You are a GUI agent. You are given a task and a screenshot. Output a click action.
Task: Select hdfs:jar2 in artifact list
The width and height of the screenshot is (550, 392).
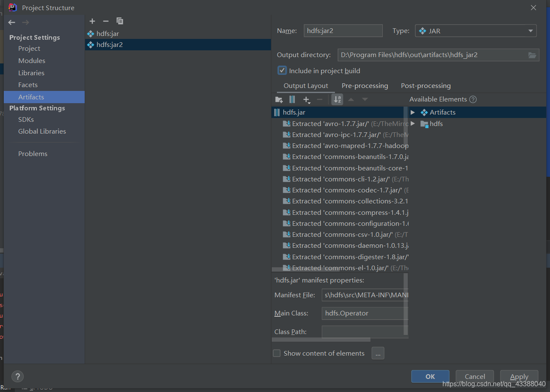point(178,45)
